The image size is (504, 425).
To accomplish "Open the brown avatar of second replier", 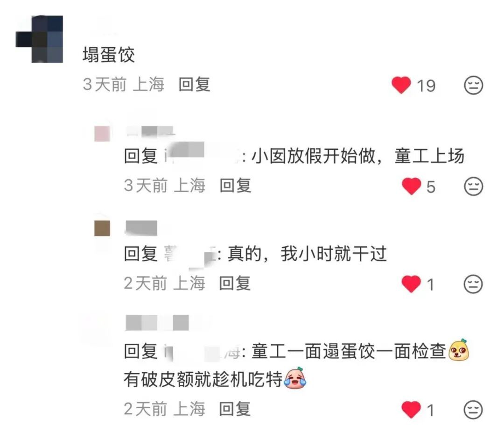I will pyautogui.click(x=102, y=228).
